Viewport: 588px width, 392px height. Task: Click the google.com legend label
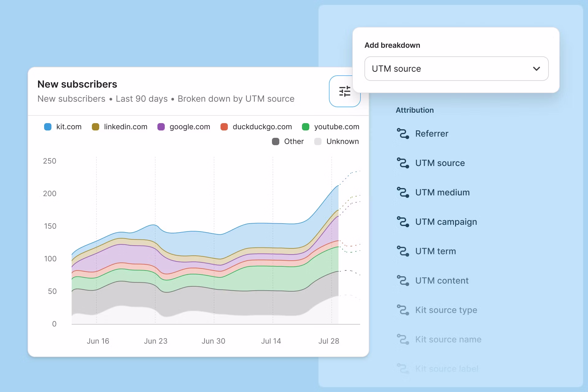190,127
